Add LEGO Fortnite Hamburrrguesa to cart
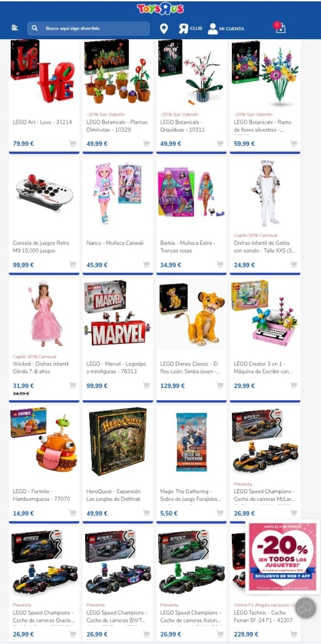The height and width of the screenshot is (644, 321). 73,513
